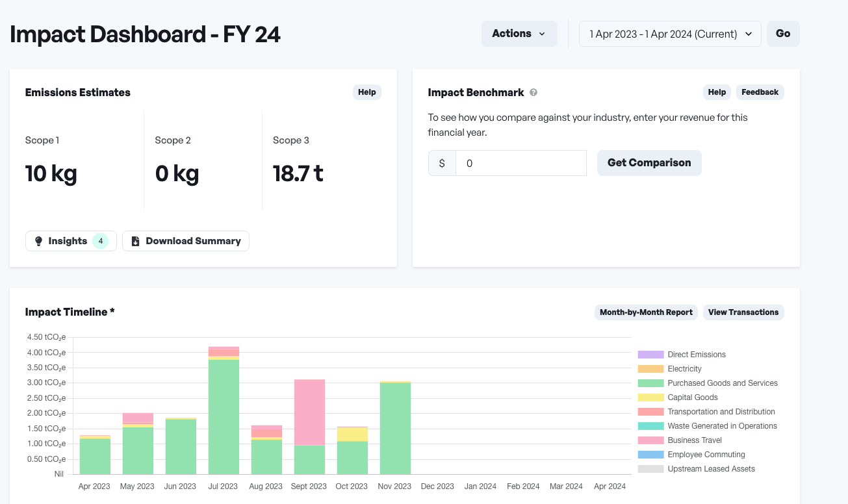Click Get Comparison button
The image size is (848, 504).
[x=649, y=163]
